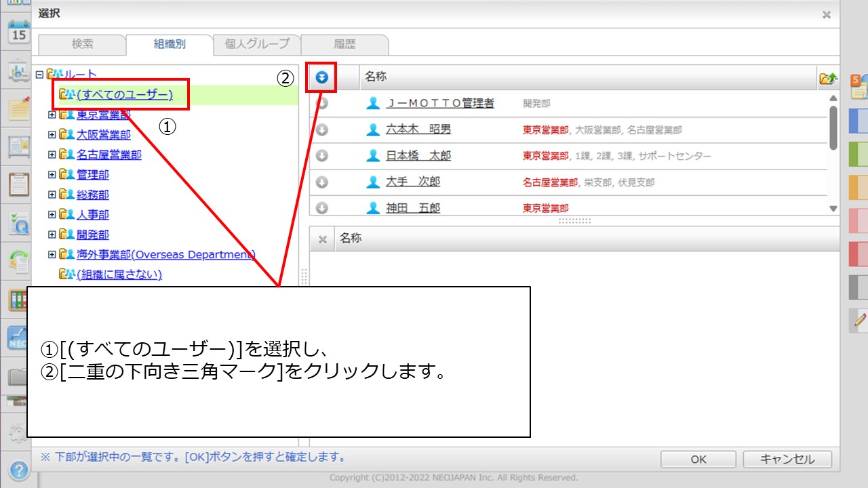Close the 選択 dialog with the X
The width and height of the screenshot is (868, 488).
(x=827, y=14)
